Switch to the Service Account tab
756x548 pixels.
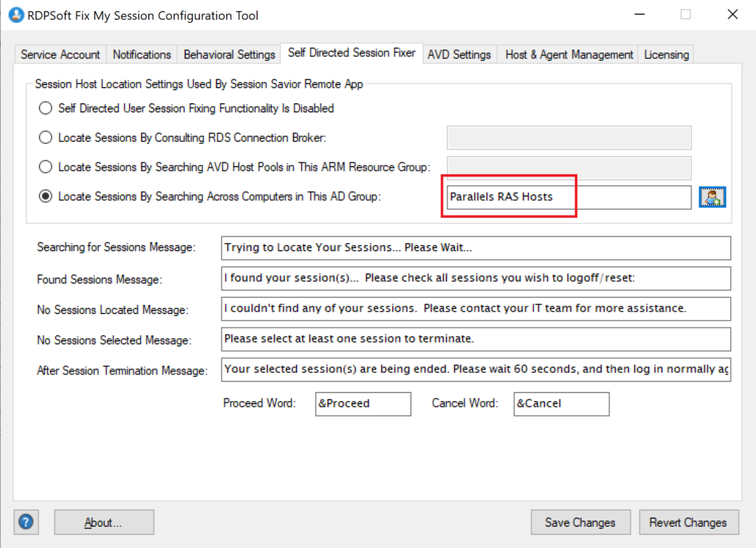tap(59, 54)
